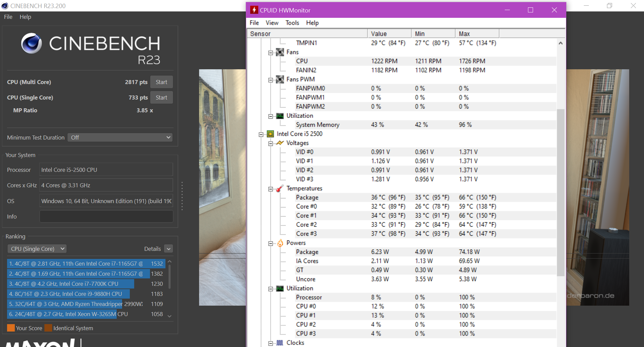Click the Temperatures thermometer icon
The height and width of the screenshot is (347, 644).
click(279, 189)
